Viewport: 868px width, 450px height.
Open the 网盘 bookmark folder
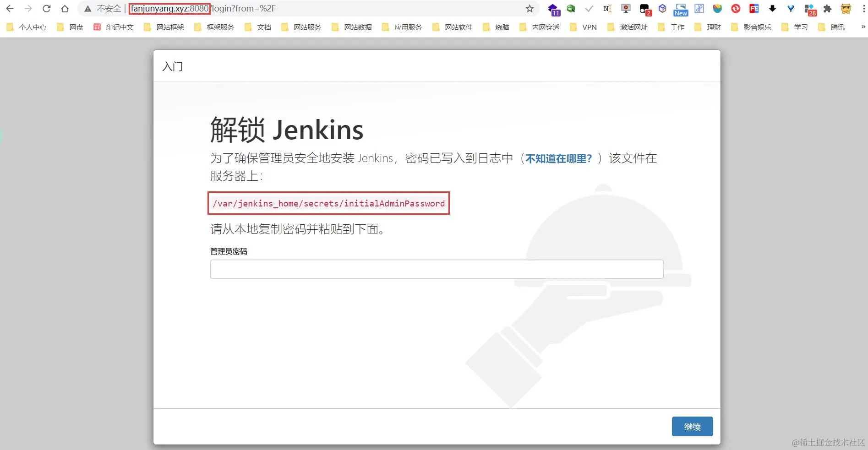(70, 27)
